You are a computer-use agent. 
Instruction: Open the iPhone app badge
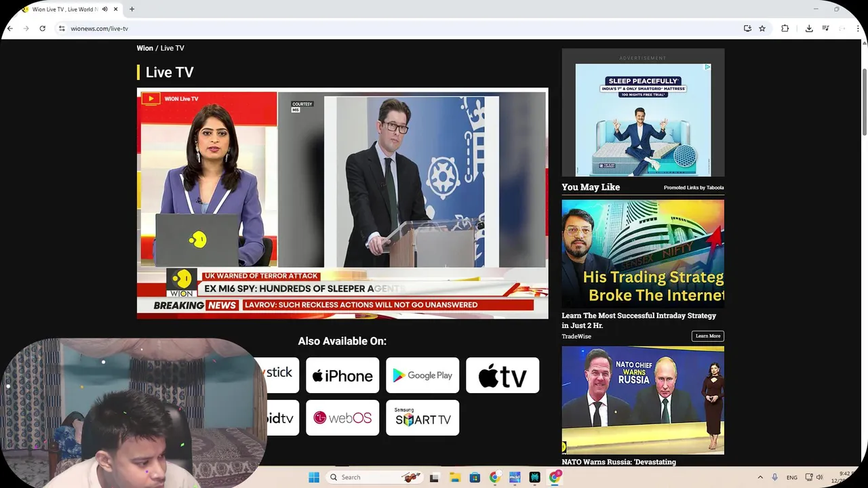342,375
